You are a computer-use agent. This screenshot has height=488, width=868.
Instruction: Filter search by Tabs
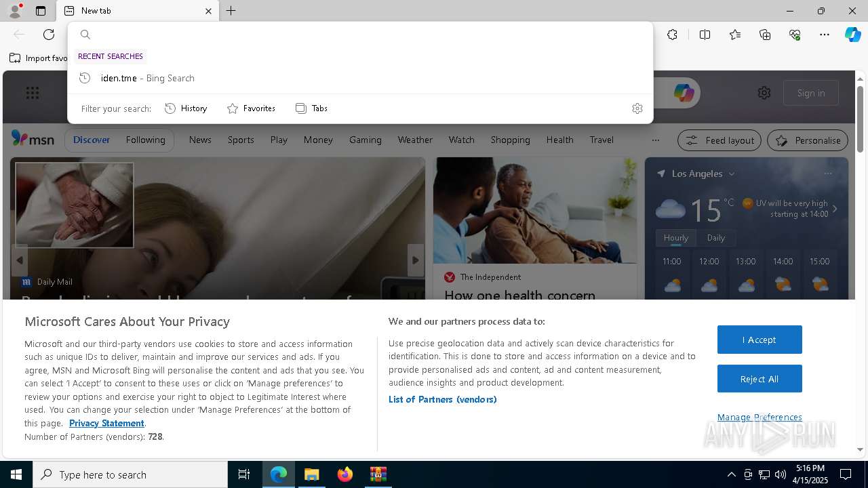312,108
